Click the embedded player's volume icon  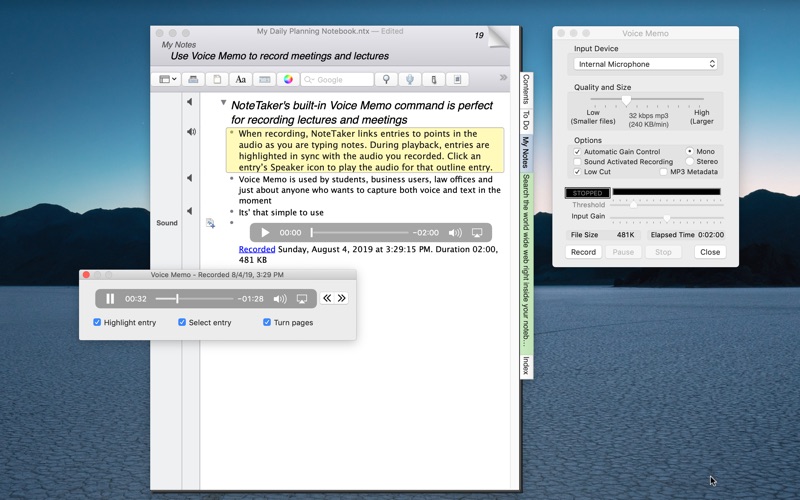pos(455,233)
